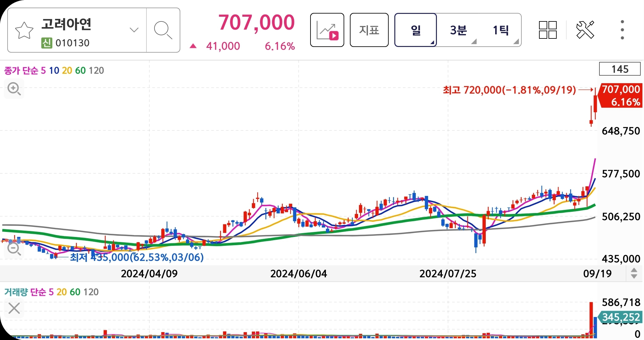Click the current price 707,000 header

pyautogui.click(x=257, y=23)
